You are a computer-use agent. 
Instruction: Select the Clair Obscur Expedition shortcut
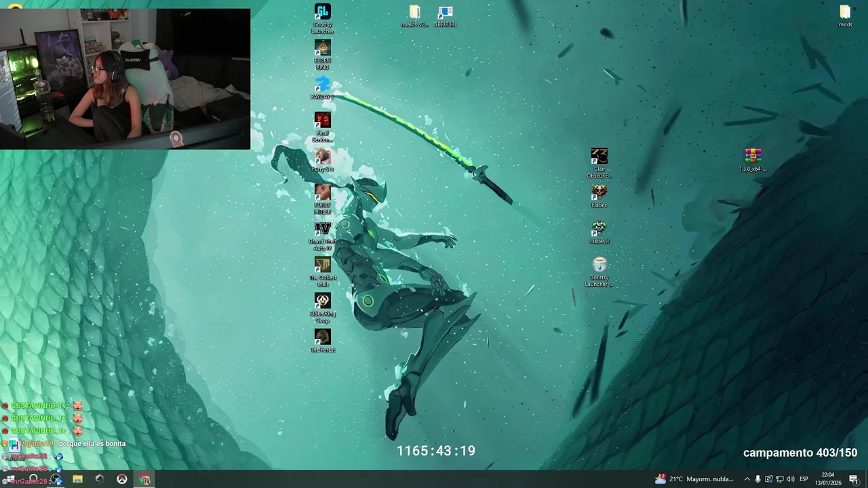point(599,163)
